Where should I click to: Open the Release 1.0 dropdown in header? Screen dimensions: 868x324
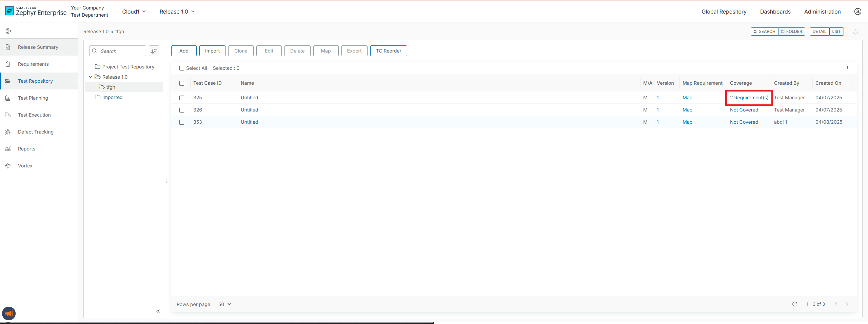pos(177,12)
